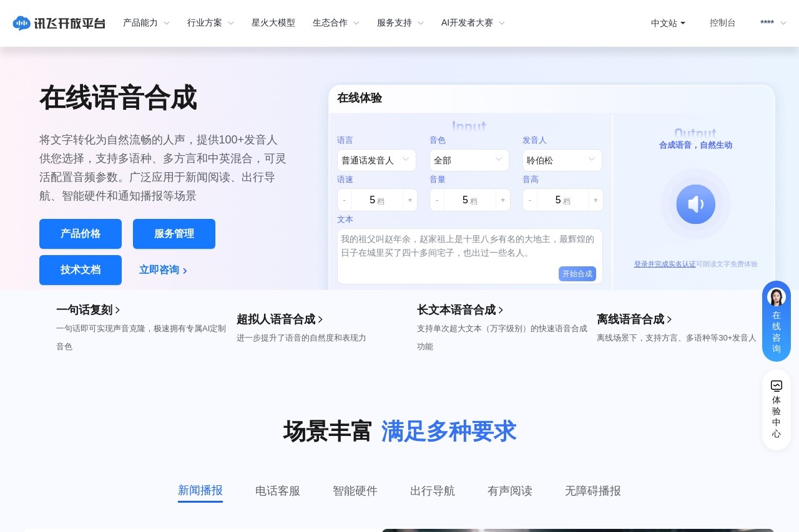Image resolution: width=799 pixels, height=532 pixels.
Task: Click the 立即咨询 link
Action: (163, 270)
